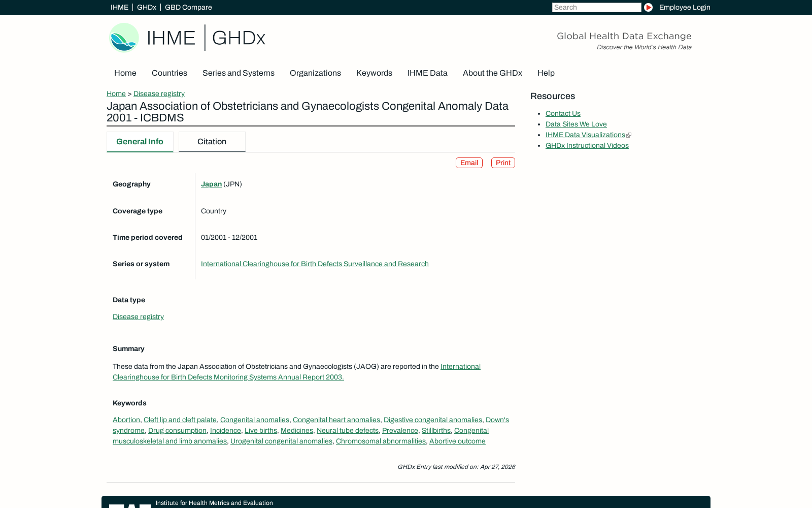This screenshot has height=508, width=812.
Task: Click Cleft lip and cleft palate keyword
Action: coord(180,420)
